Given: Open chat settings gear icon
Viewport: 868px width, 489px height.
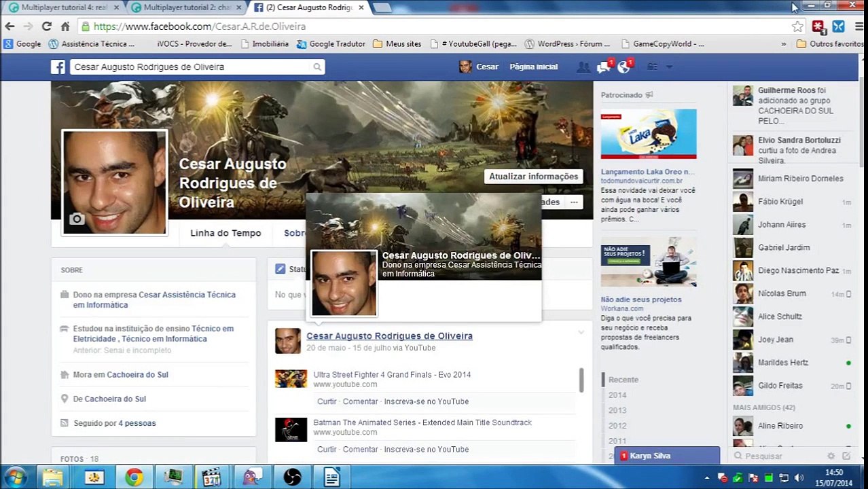Looking at the screenshot, I should tap(831, 456).
